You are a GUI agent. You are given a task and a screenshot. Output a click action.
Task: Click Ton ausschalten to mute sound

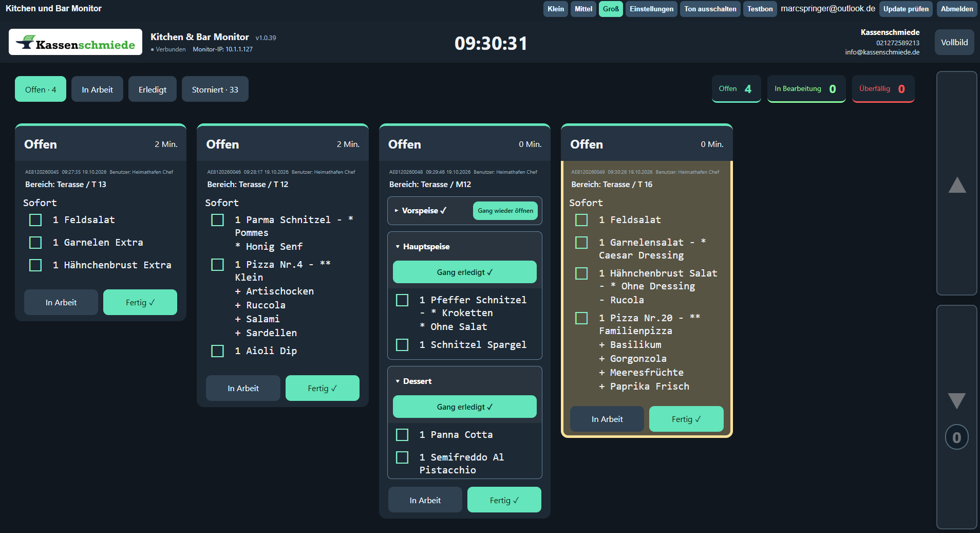click(710, 9)
